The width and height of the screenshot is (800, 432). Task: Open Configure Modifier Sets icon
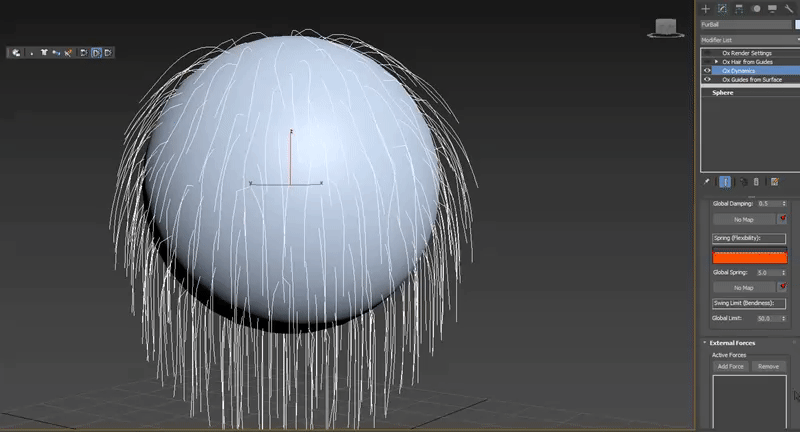coord(774,182)
